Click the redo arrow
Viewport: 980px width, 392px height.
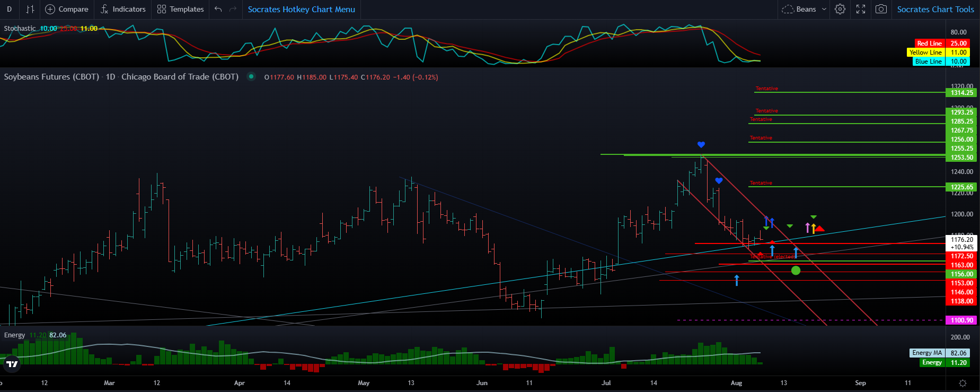coord(233,9)
